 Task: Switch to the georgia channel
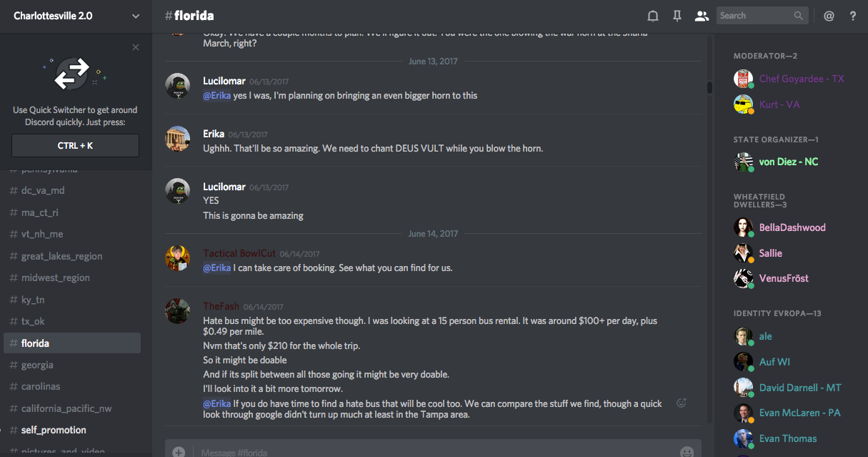tap(37, 365)
